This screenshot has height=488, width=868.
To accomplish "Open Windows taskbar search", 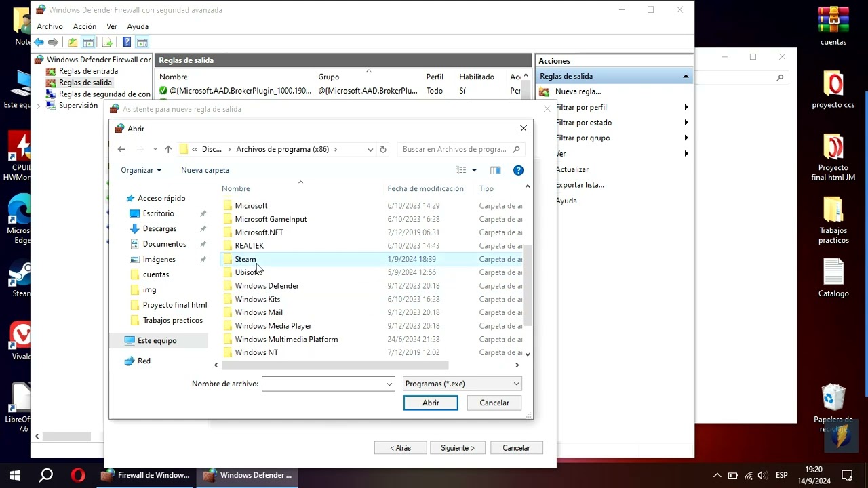I will pyautogui.click(x=46, y=475).
